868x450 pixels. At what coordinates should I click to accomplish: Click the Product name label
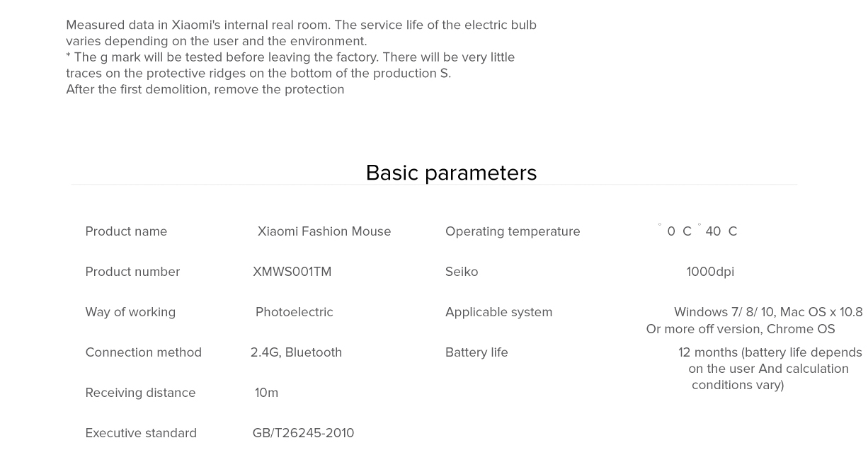[126, 231]
